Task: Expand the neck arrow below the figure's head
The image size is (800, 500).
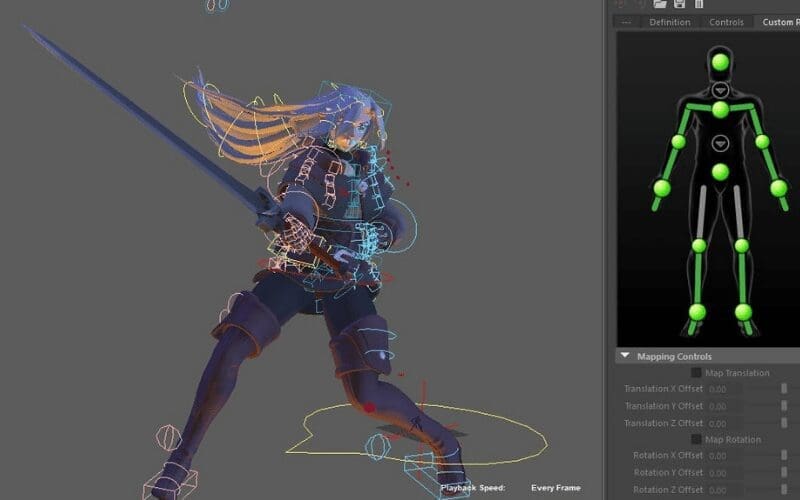Action: click(720, 90)
